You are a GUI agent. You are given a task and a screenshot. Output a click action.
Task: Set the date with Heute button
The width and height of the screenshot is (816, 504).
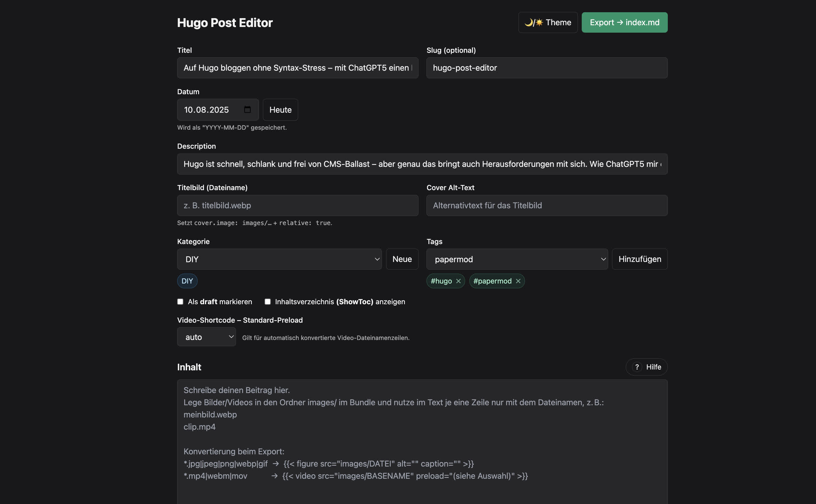point(280,110)
